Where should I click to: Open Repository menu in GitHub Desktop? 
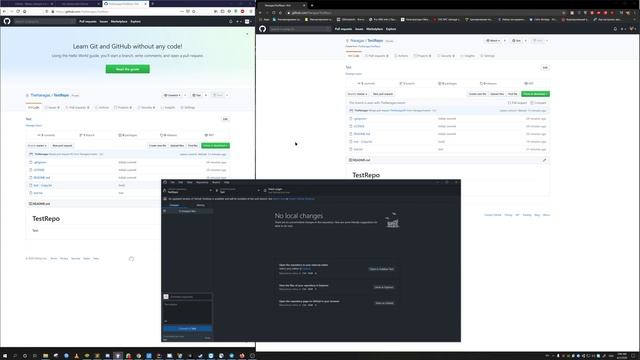pos(202,182)
